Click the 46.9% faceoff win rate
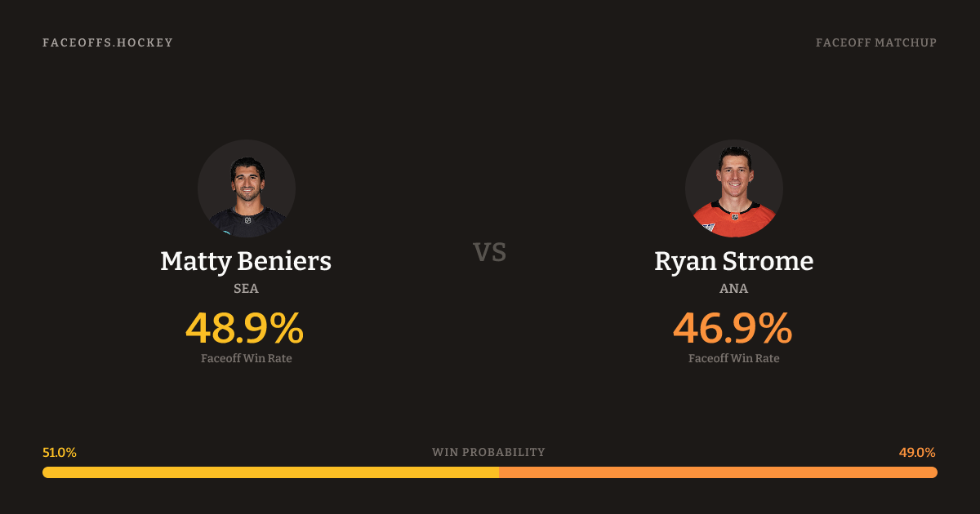 733,329
